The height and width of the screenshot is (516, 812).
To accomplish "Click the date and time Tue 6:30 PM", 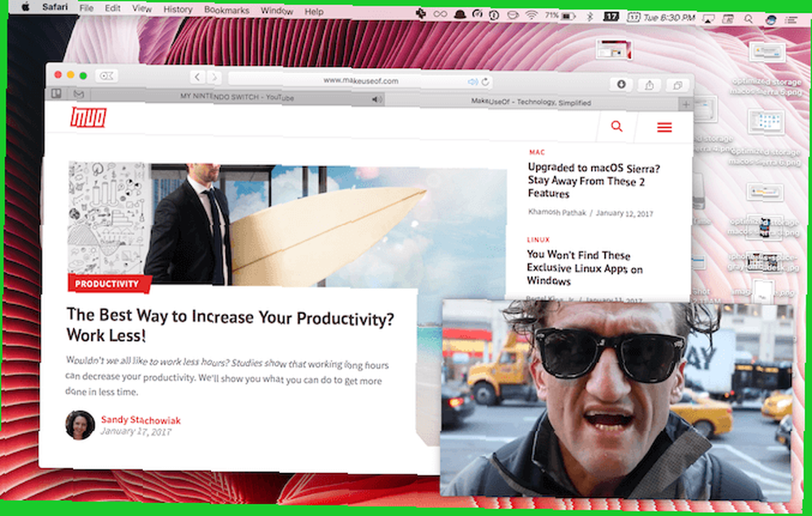I will pos(669,18).
